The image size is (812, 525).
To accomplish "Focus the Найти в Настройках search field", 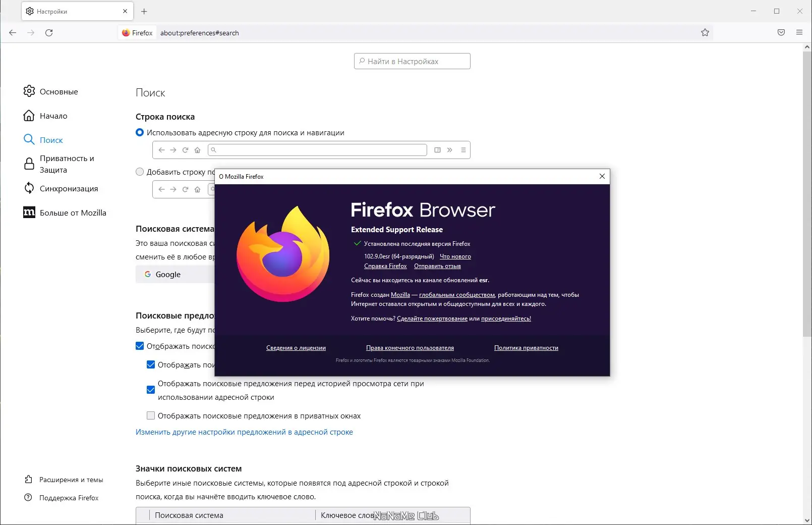I will click(x=412, y=61).
